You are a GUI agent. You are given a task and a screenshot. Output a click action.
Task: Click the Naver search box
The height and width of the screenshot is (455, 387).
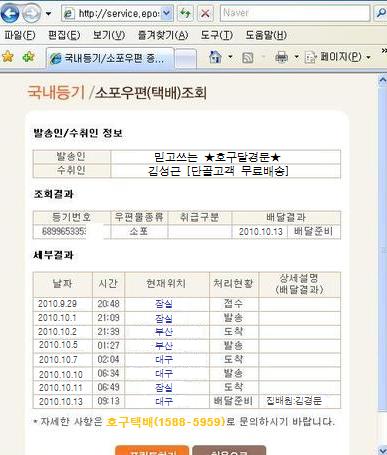[295, 13]
